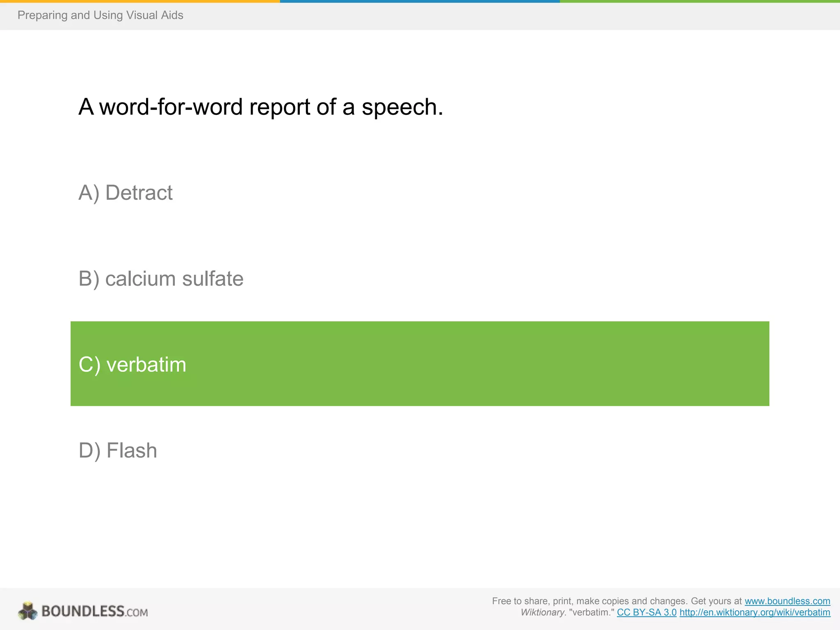The width and height of the screenshot is (840, 630).
Task: Click the green segment of the top bar
Action: pos(700,1)
